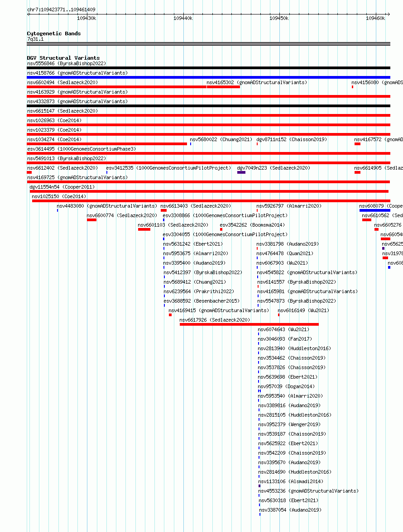Select esv3542262 (Boomsma2014) label
The image size is (403, 532).
252,225
